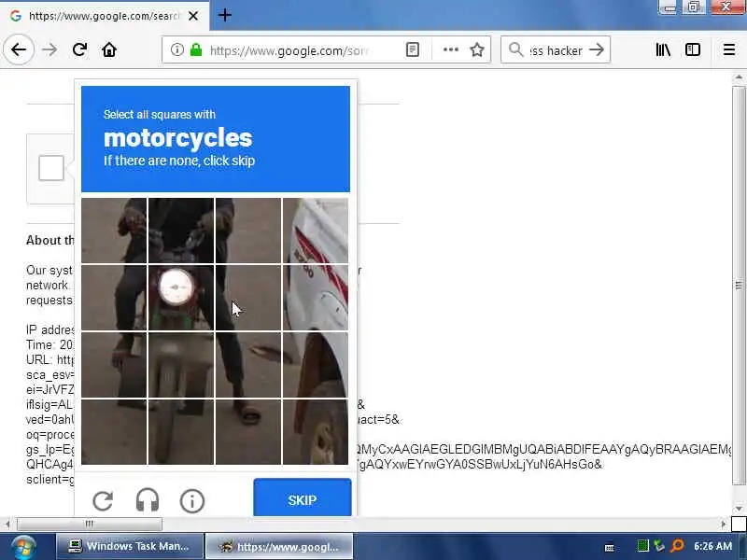Click the network tray icon
Viewport: 747px width, 560px height.
click(x=659, y=546)
